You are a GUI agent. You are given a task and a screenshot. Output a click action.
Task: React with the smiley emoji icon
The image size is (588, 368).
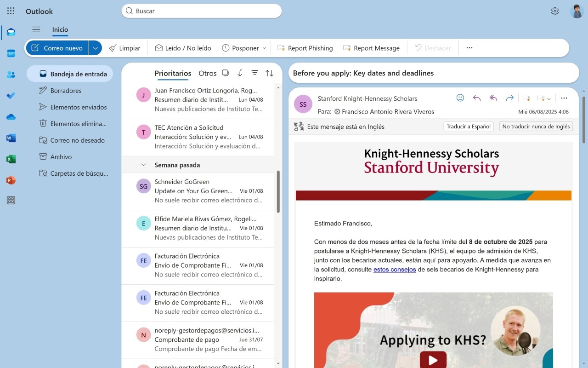point(460,98)
